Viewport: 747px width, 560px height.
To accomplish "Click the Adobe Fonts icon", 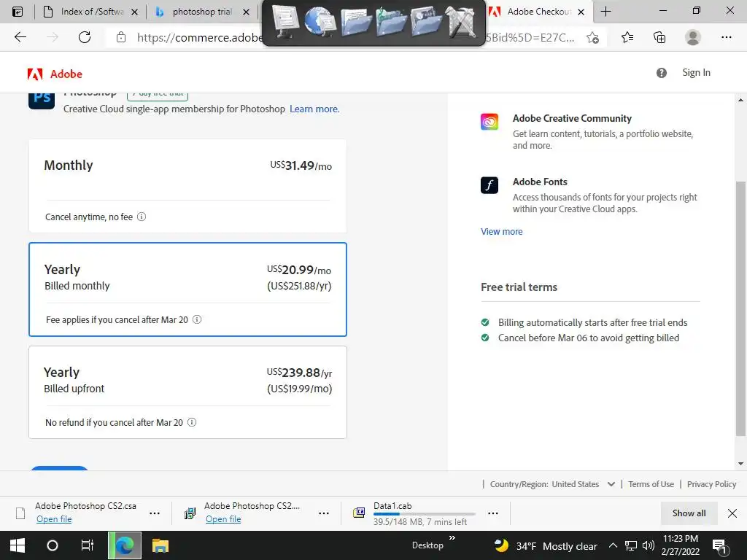I will 489,184.
